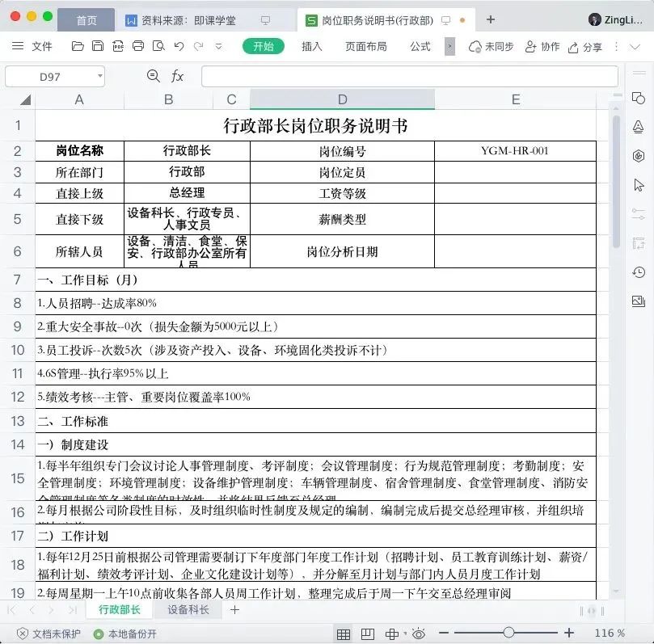Open the properties sliders icon in sidebar
Screen dimensions: 654x644
638,214
